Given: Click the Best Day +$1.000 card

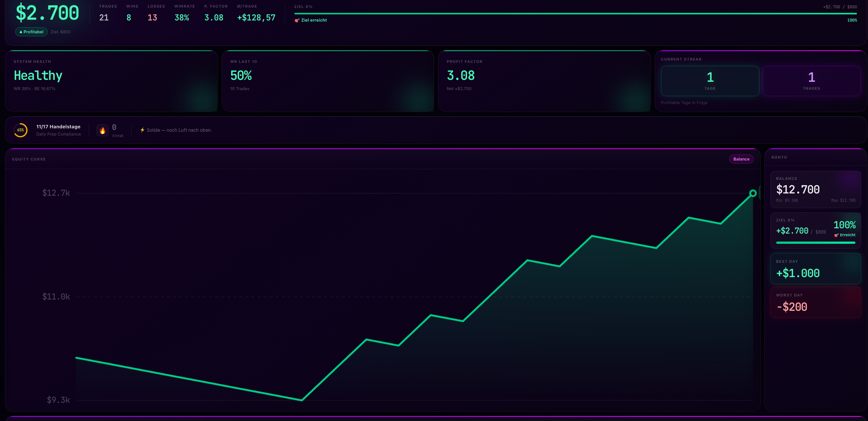Looking at the screenshot, I should pos(815,268).
